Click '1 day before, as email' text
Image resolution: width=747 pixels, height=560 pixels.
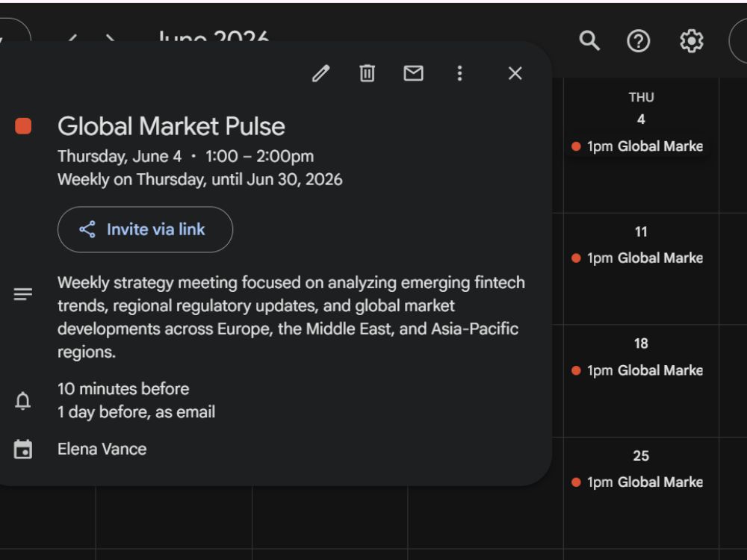[x=136, y=412]
